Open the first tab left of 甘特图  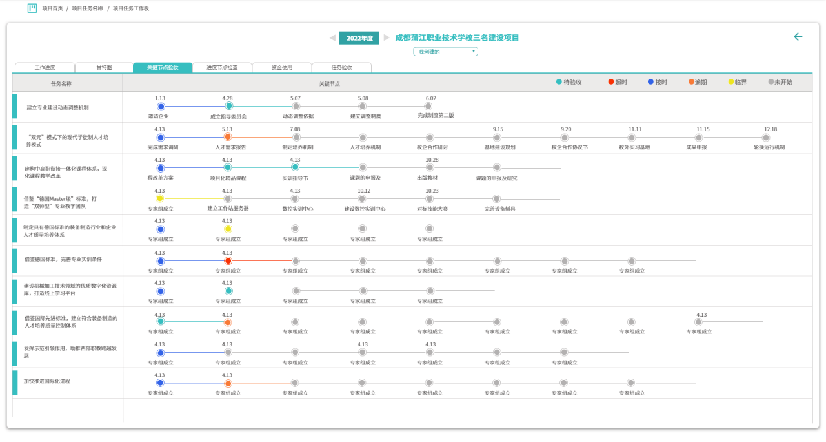click(44, 68)
